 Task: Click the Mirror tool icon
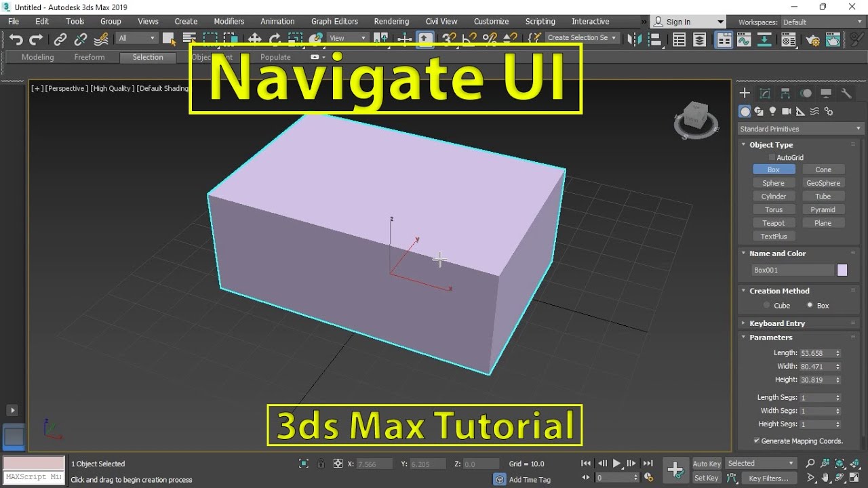[x=635, y=39]
